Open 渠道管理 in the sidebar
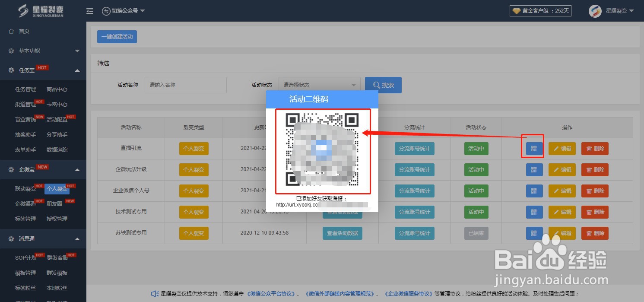The image size is (644, 302). 25,105
